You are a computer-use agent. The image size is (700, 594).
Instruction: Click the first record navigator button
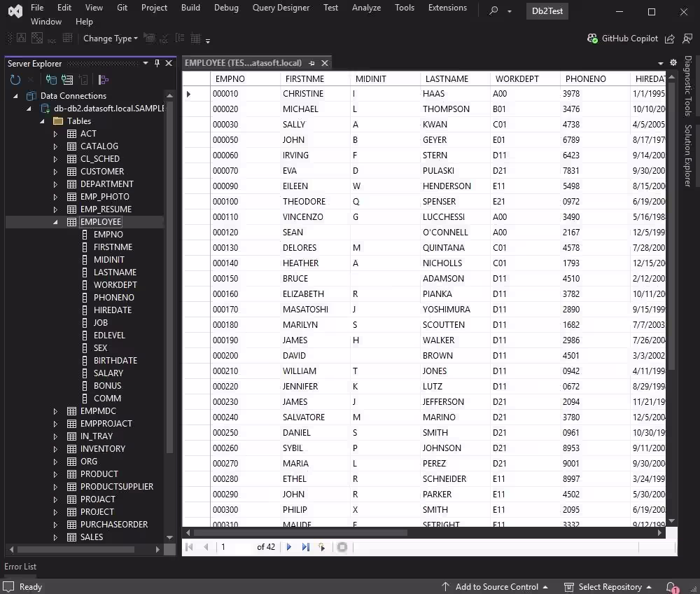click(189, 546)
